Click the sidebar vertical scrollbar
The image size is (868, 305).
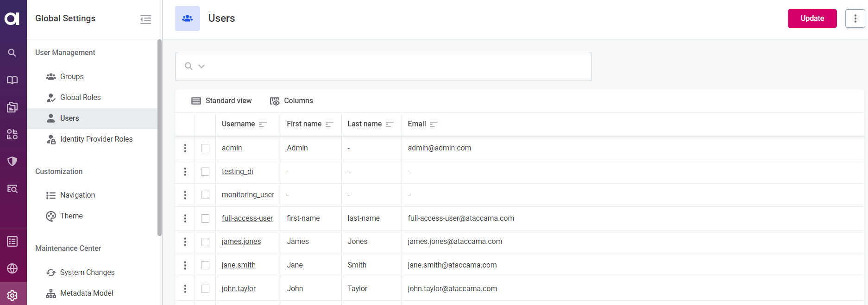click(159, 139)
